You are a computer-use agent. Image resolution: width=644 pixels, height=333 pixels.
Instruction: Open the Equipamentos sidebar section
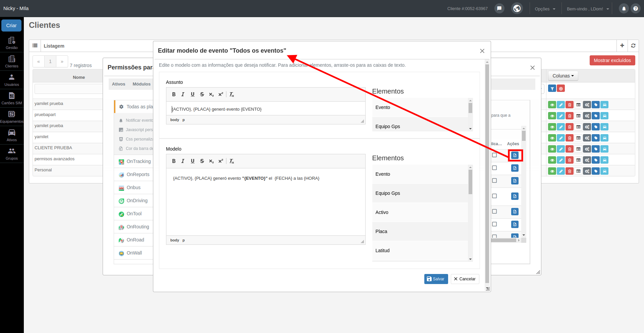[x=12, y=117]
